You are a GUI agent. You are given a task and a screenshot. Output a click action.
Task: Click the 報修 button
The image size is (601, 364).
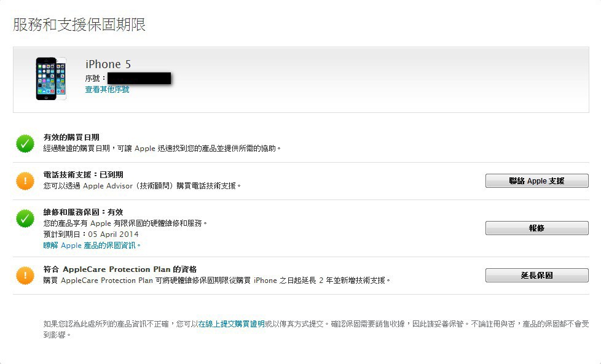point(536,228)
